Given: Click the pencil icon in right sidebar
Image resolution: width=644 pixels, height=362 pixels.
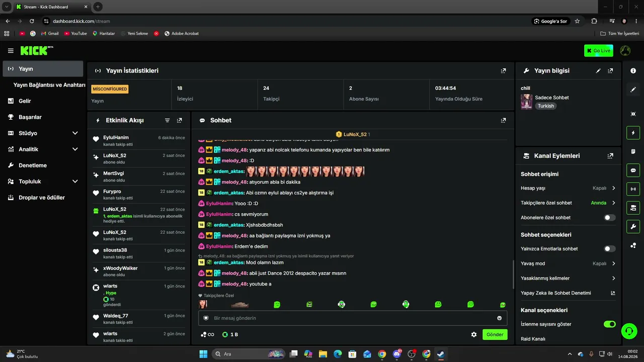Looking at the screenshot, I should [x=633, y=89].
